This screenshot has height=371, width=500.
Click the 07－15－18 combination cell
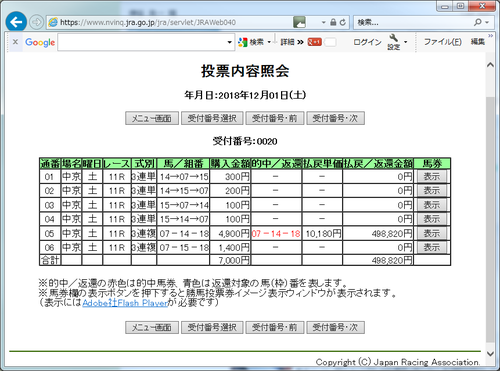coord(183,247)
